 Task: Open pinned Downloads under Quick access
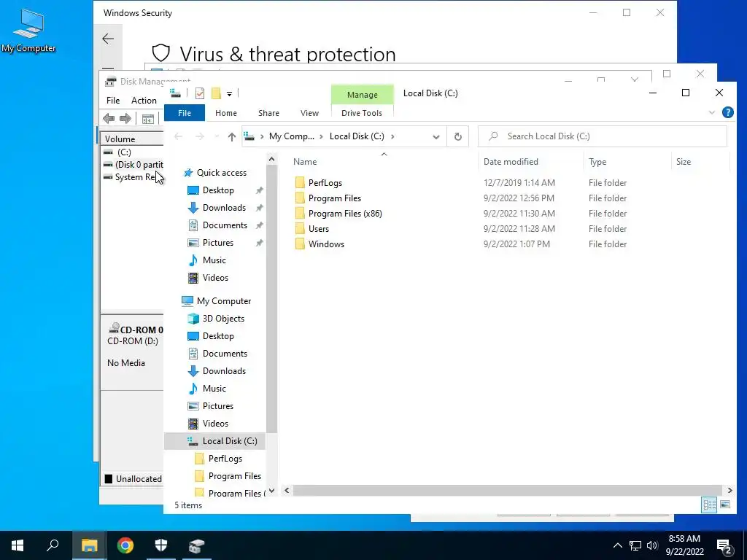tap(224, 208)
